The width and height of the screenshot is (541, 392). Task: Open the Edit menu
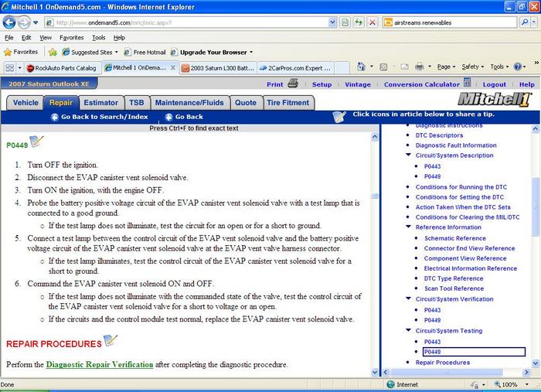coord(26,38)
